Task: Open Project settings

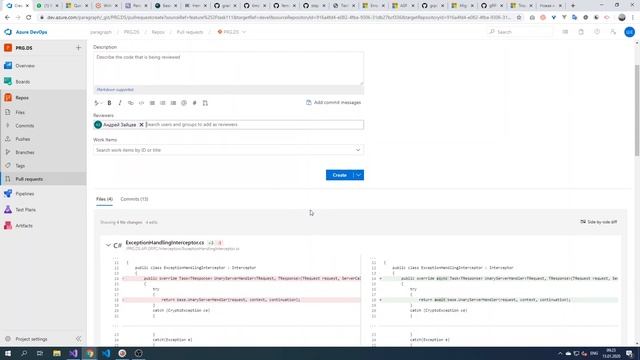Action: point(31,339)
